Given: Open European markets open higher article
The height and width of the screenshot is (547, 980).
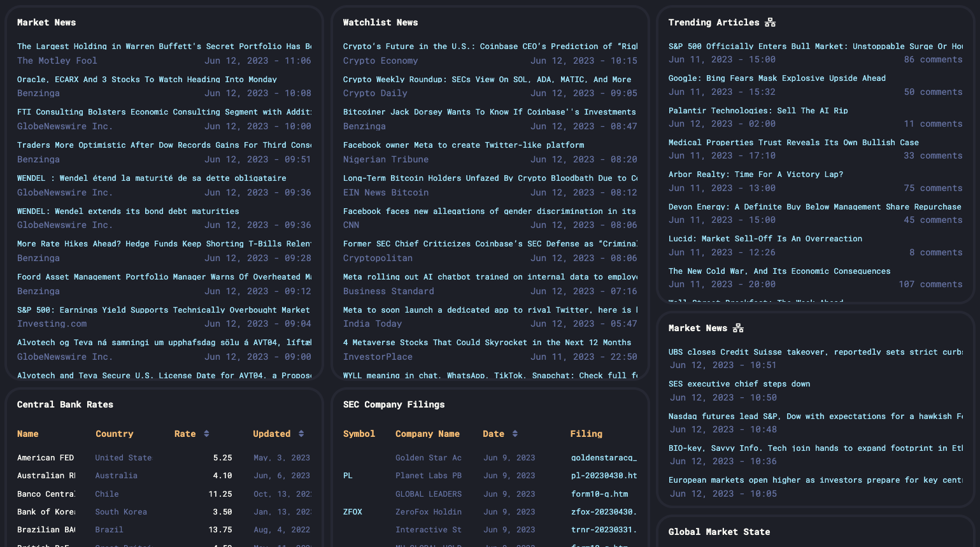Looking at the screenshot, I should point(816,480).
